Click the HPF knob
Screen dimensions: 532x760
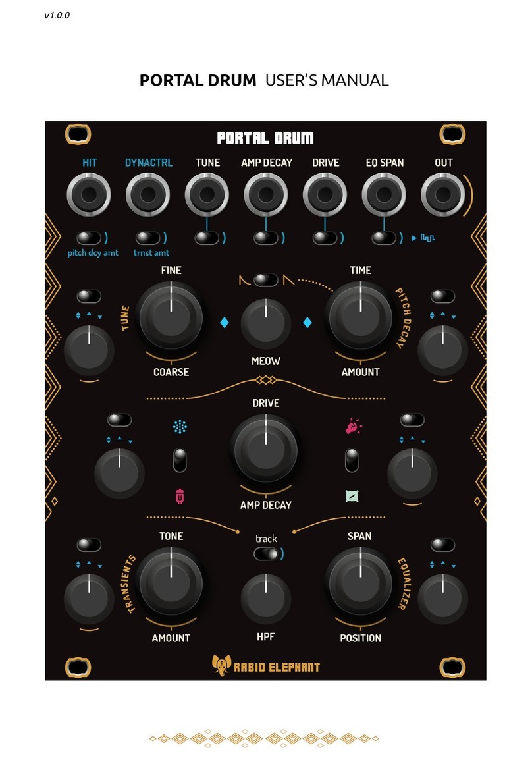(x=266, y=599)
